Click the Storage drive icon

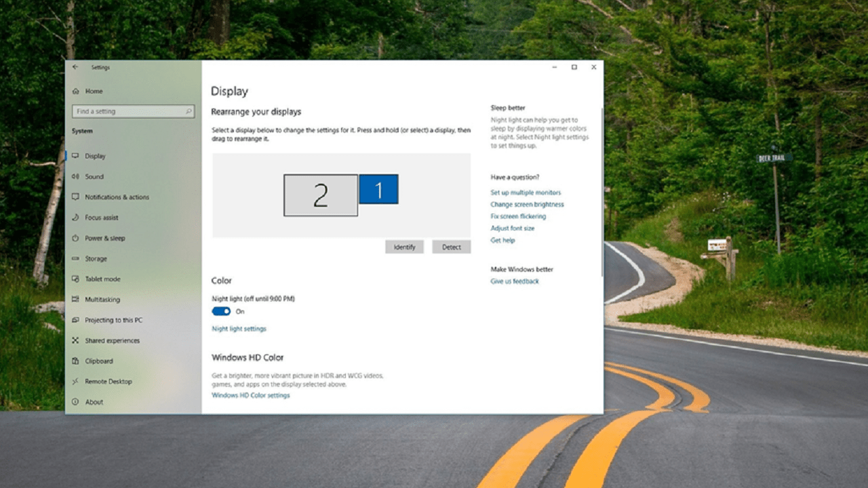point(75,258)
